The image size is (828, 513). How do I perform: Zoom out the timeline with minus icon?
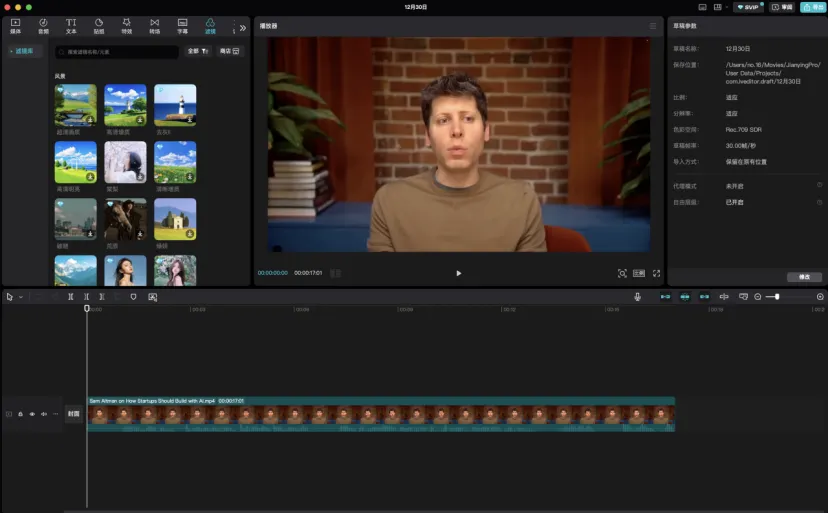click(x=758, y=297)
